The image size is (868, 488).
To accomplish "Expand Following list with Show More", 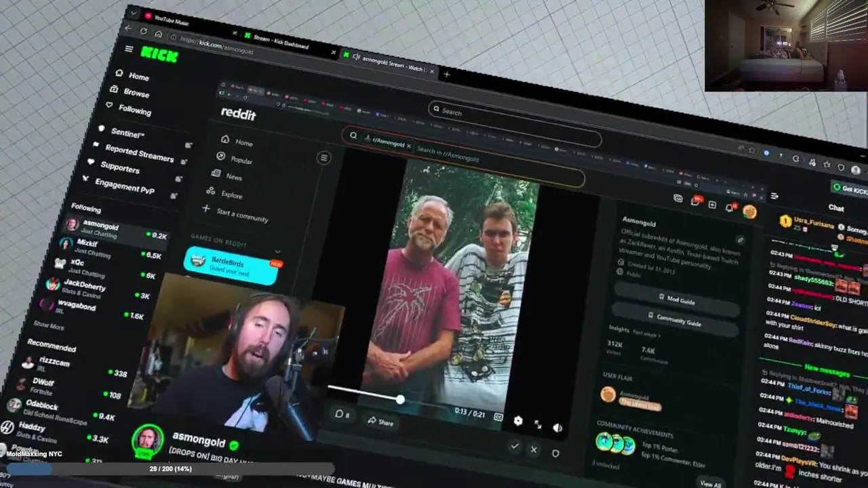I will click(x=48, y=326).
